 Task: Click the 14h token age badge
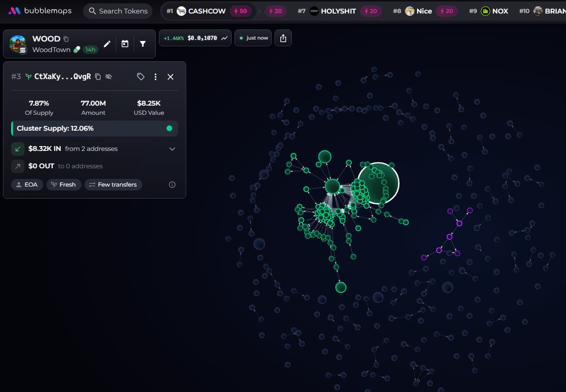pos(90,50)
